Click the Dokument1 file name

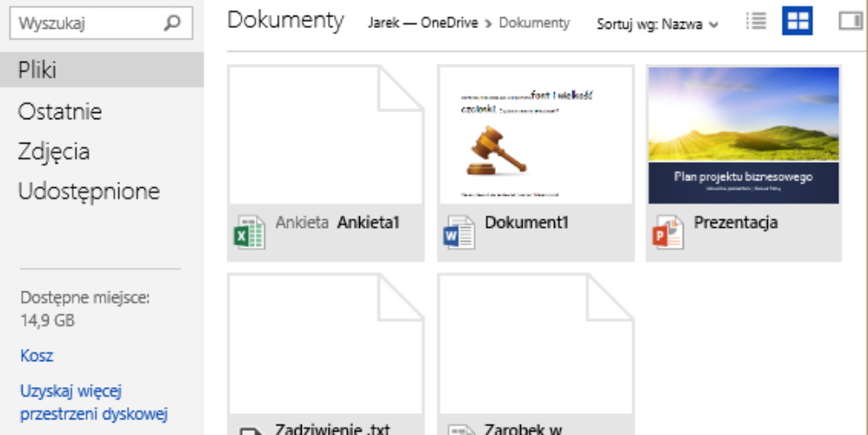pyautogui.click(x=526, y=223)
